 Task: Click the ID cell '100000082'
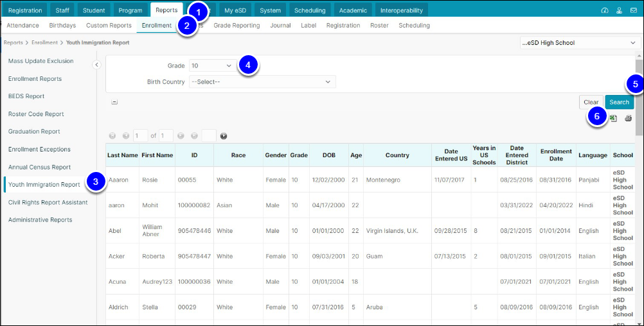[194, 205]
